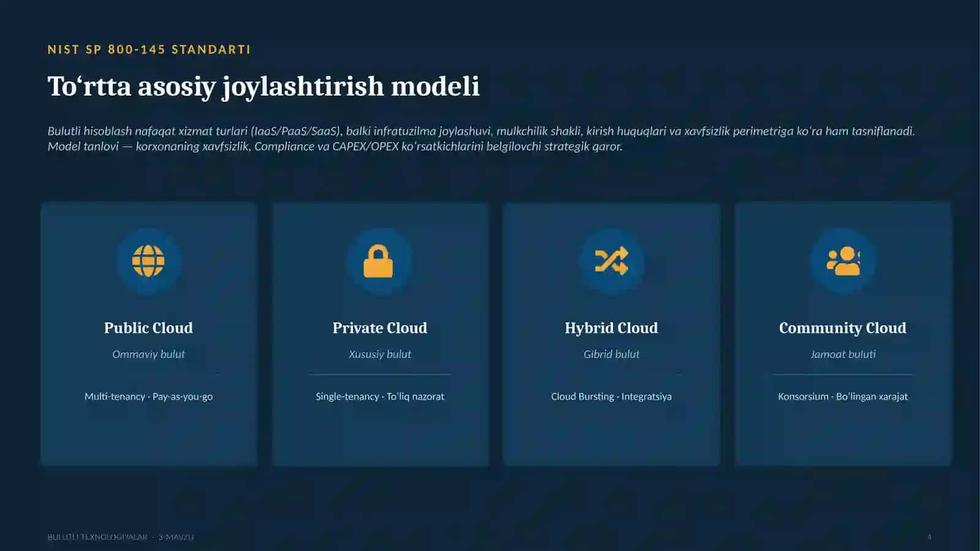
Task: Select the Private Cloud heading
Action: tap(380, 328)
